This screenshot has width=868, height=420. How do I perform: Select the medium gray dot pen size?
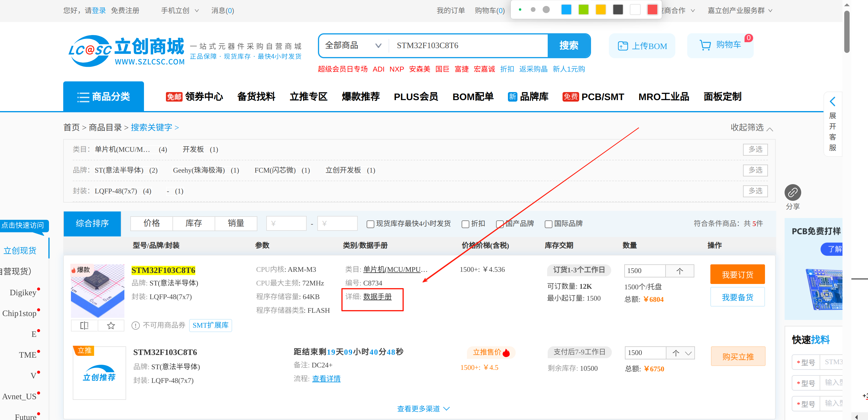[533, 10]
